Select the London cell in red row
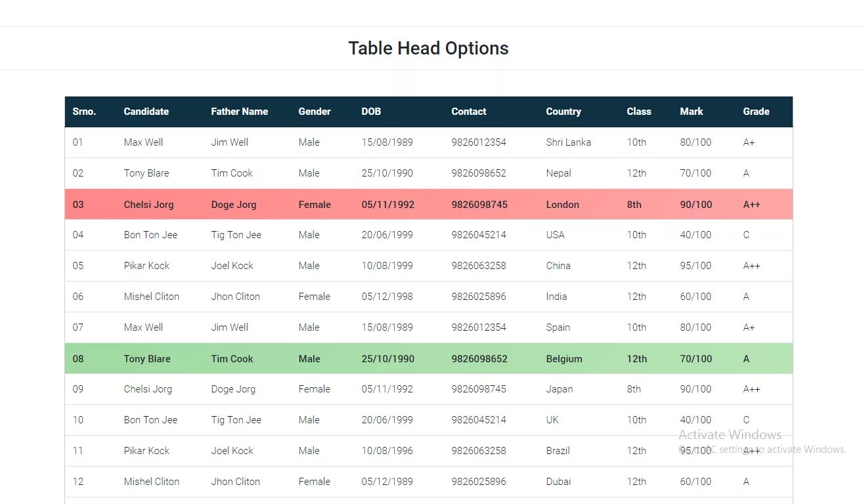 tap(562, 205)
